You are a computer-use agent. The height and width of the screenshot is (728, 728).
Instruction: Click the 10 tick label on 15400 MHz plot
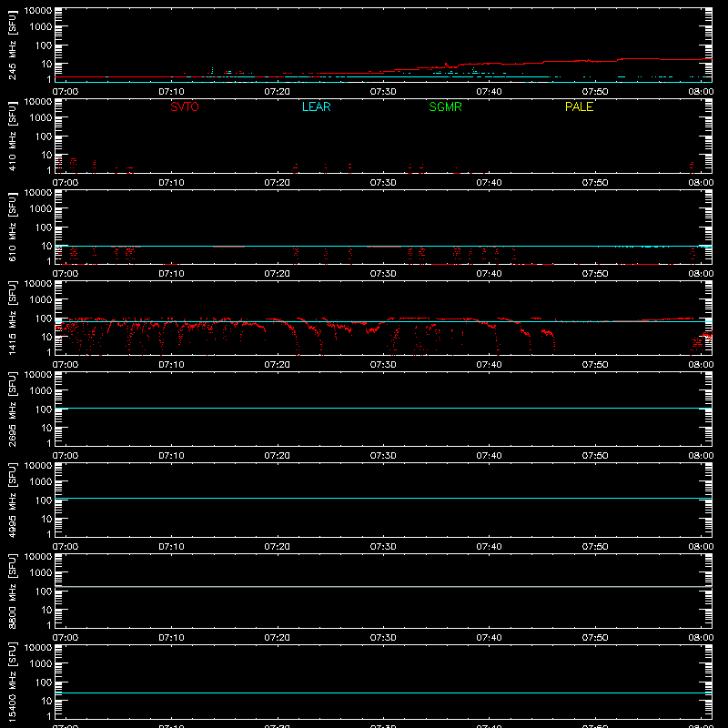pos(46,701)
